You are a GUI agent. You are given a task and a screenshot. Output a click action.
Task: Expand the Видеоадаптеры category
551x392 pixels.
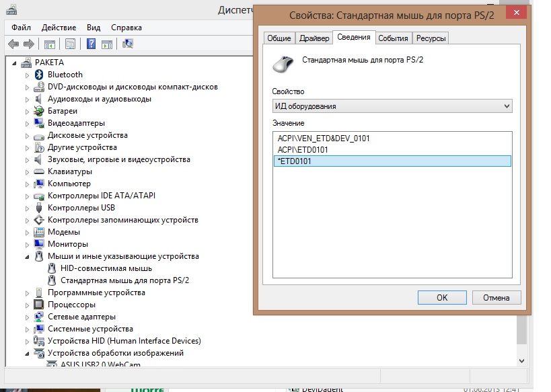coord(28,123)
